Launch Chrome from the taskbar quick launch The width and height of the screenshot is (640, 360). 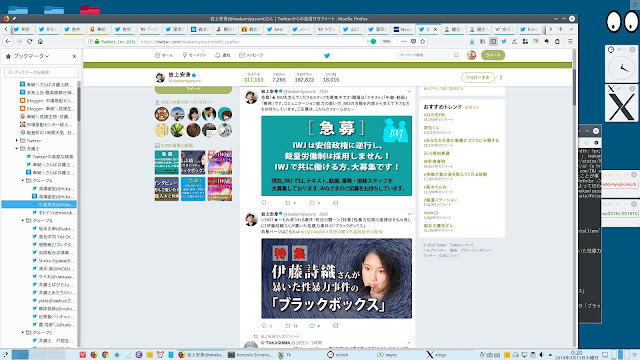coord(105,355)
